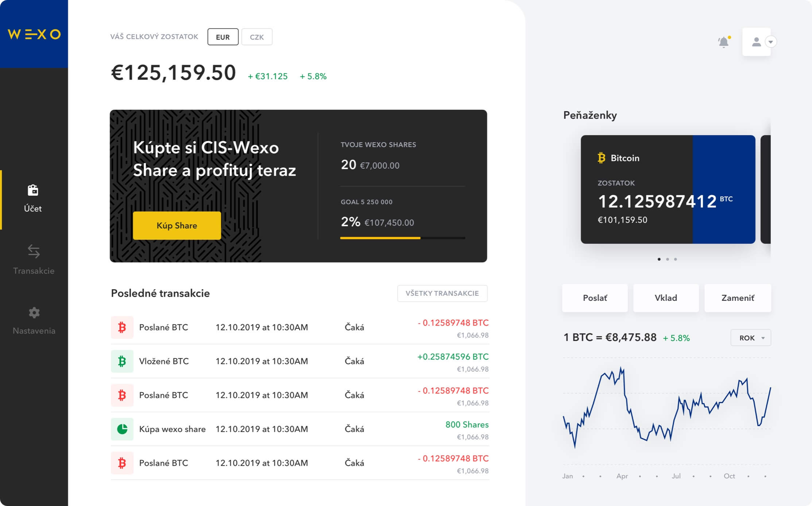Click the Apr label on chart axis
The height and width of the screenshot is (506, 812).
[x=622, y=476]
